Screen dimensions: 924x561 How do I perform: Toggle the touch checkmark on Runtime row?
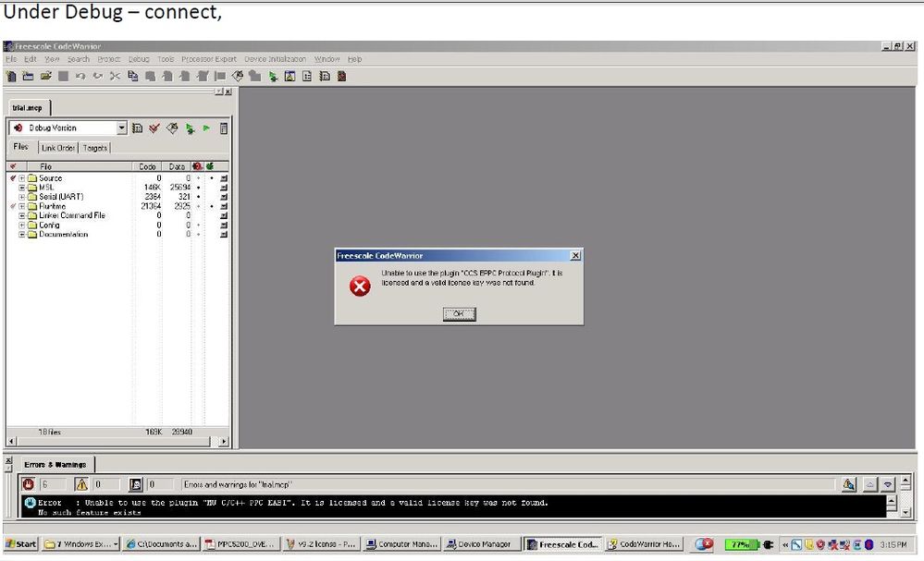[x=13, y=206]
